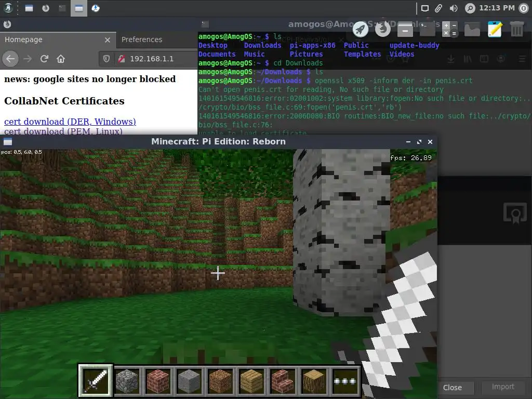Click pi-apps-x86 in terminal listing

[x=312, y=45]
